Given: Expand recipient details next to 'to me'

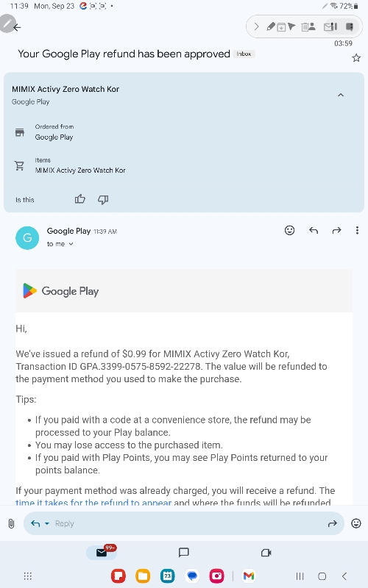Looking at the screenshot, I should click(71, 244).
